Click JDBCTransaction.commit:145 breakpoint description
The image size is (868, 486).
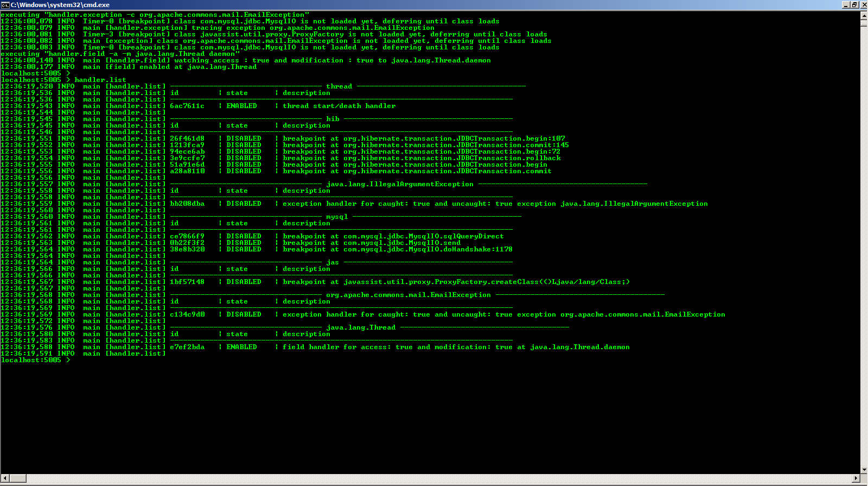pos(426,145)
